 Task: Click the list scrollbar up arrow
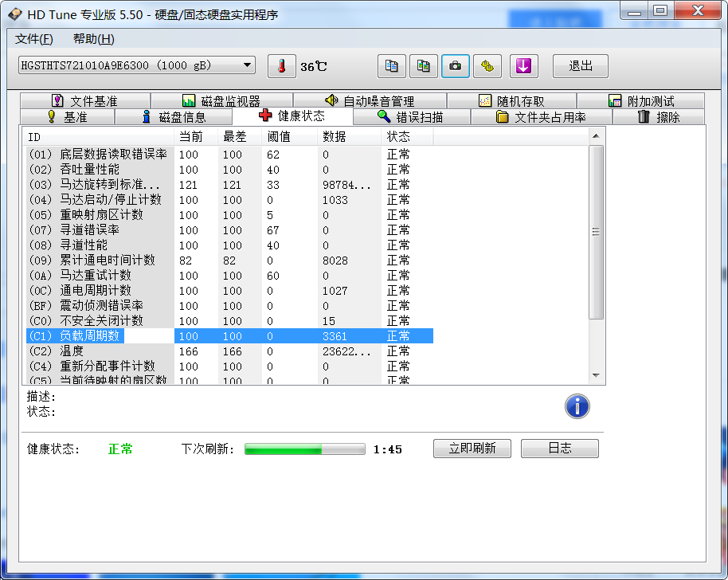click(x=596, y=136)
